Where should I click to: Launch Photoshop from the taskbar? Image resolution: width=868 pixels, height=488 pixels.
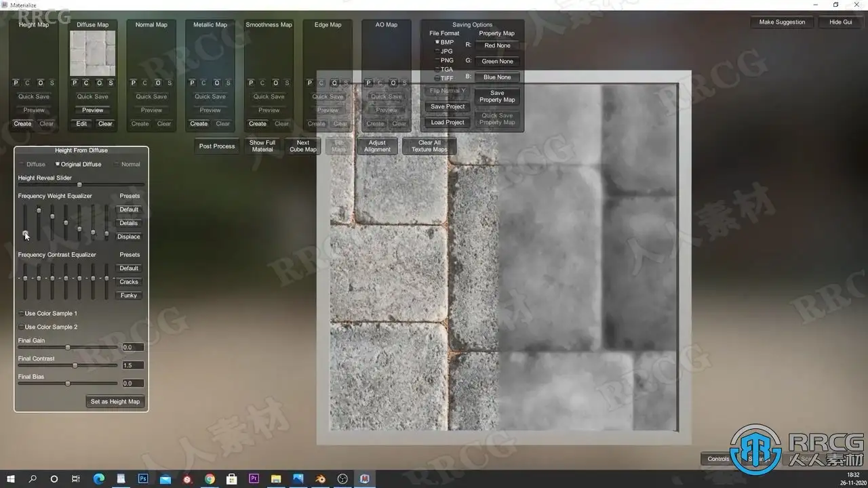(x=143, y=479)
